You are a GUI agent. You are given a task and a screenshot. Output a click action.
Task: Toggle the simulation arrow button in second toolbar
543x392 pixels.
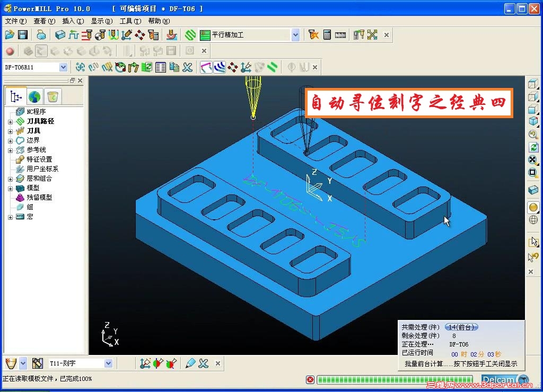point(41,51)
